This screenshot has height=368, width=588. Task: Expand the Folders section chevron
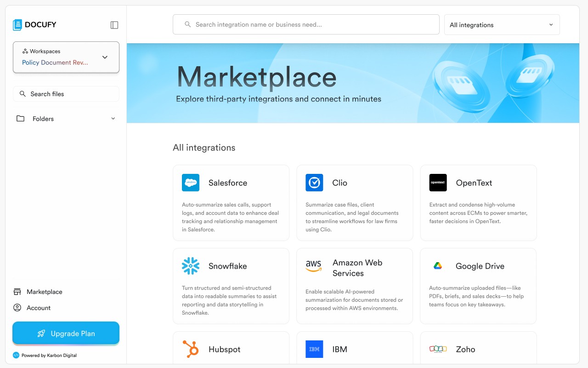[x=113, y=119]
